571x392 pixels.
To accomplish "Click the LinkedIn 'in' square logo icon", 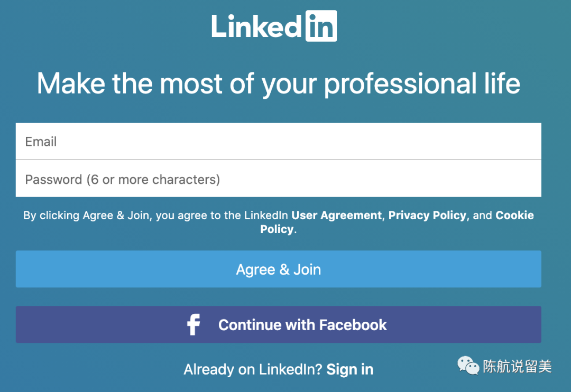I will click(x=321, y=25).
